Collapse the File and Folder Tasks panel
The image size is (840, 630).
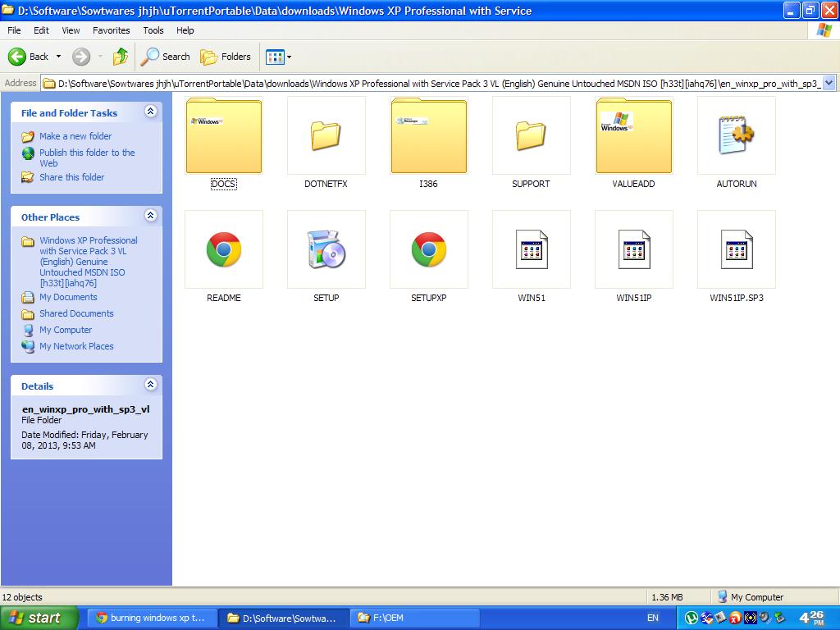(x=151, y=112)
